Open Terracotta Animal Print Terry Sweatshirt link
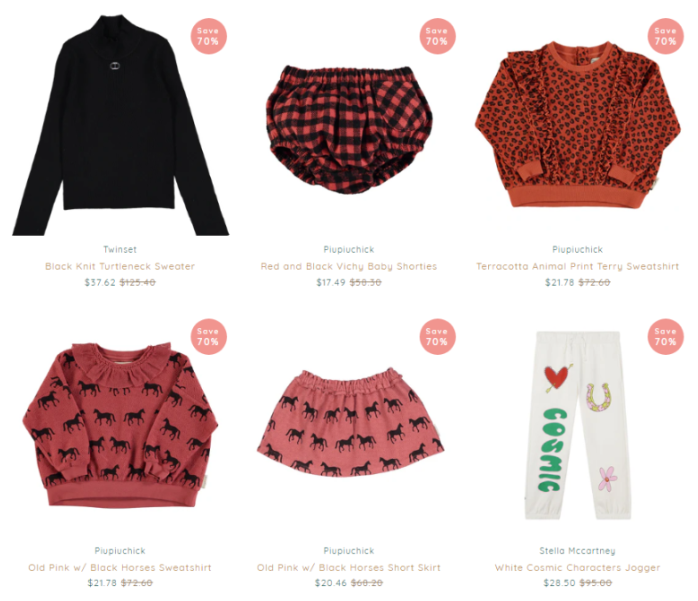The height and width of the screenshot is (601, 698). (x=578, y=266)
